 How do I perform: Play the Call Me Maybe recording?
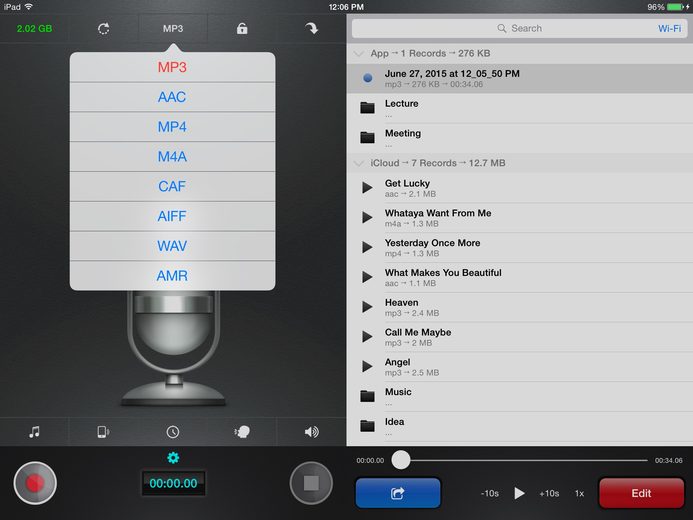[x=367, y=337]
